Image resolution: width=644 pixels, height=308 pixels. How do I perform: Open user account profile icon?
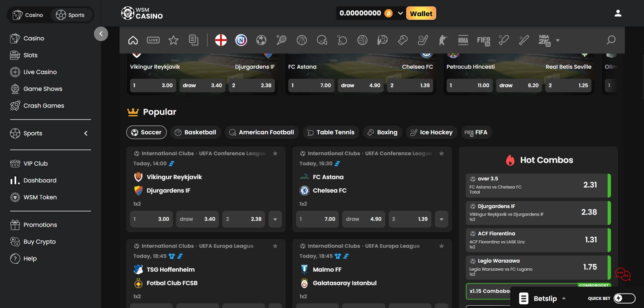(x=618, y=13)
